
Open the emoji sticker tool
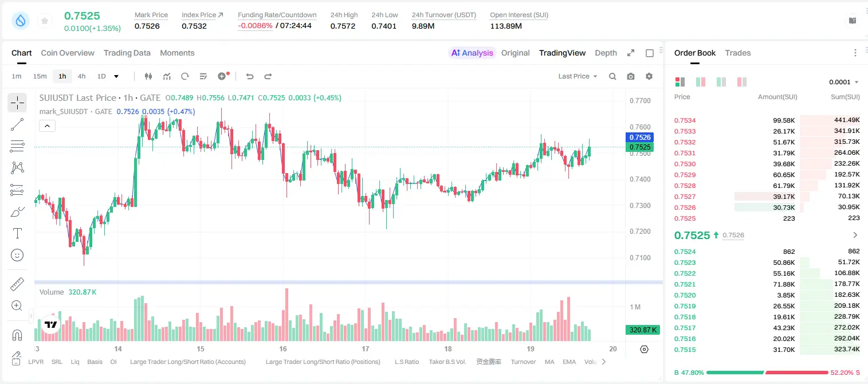(x=17, y=255)
